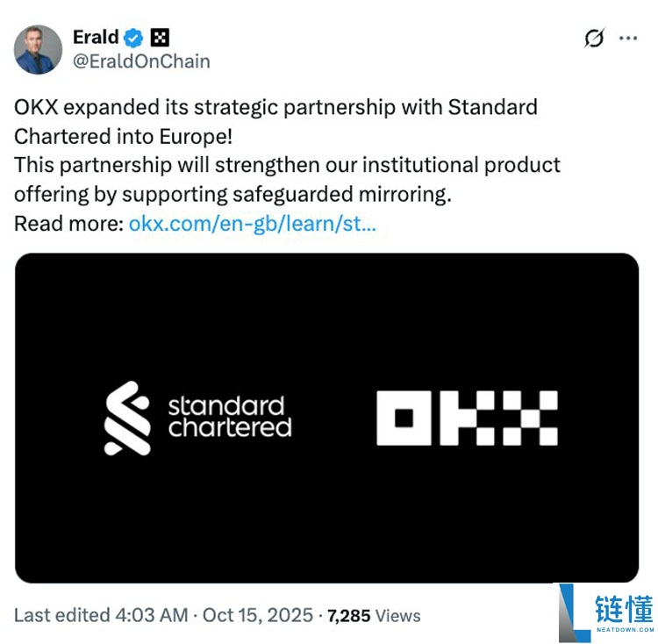Screen dimensions: 658x644
Task: Click the white OKX logo in image
Action: [467, 418]
